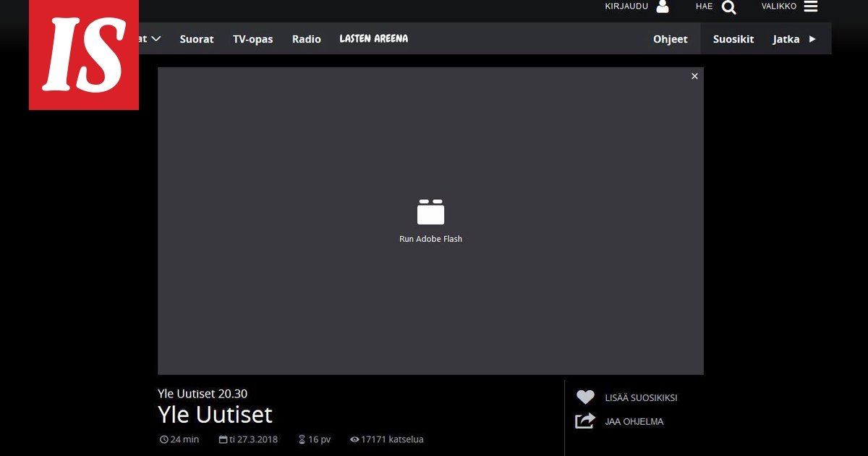
Task: Click LISÄÄ SUOSIKIKSI label
Action: pyautogui.click(x=641, y=398)
